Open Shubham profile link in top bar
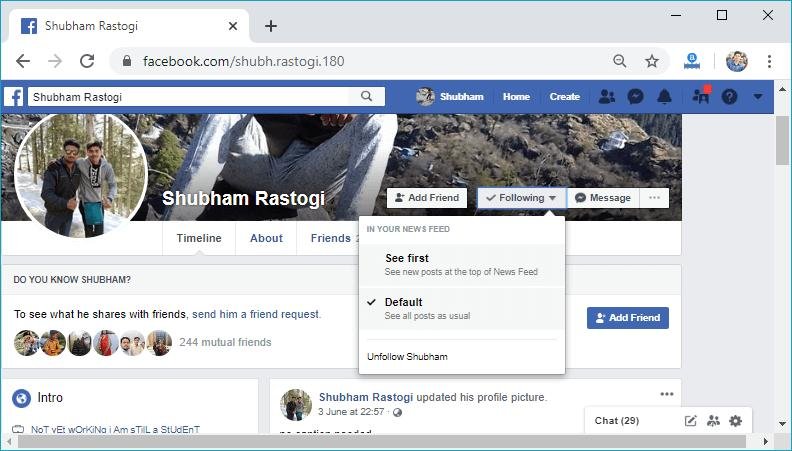Image resolution: width=792 pixels, height=451 pixels. tap(450, 96)
